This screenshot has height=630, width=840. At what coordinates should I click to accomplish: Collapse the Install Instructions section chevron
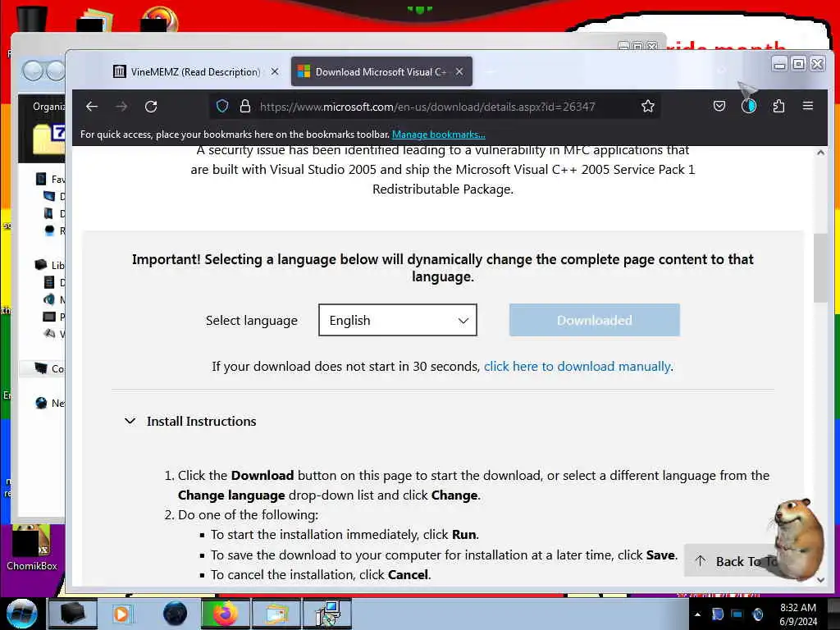tap(130, 421)
